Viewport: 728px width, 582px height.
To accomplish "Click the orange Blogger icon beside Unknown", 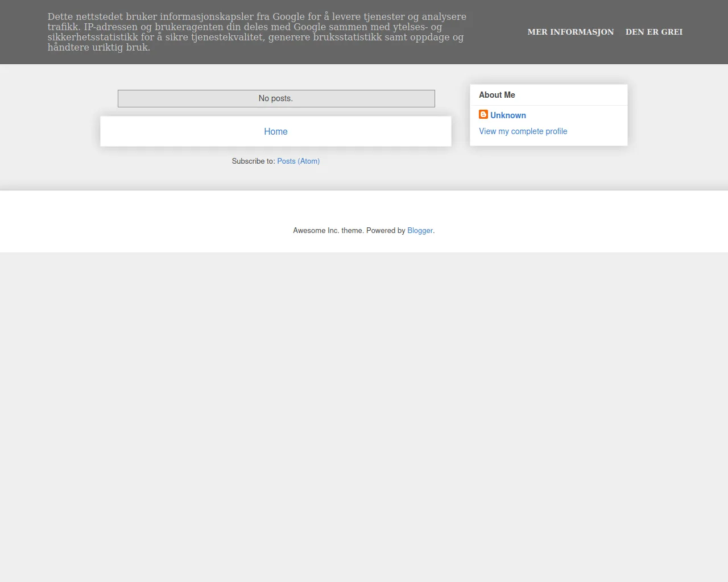I will pyautogui.click(x=483, y=115).
